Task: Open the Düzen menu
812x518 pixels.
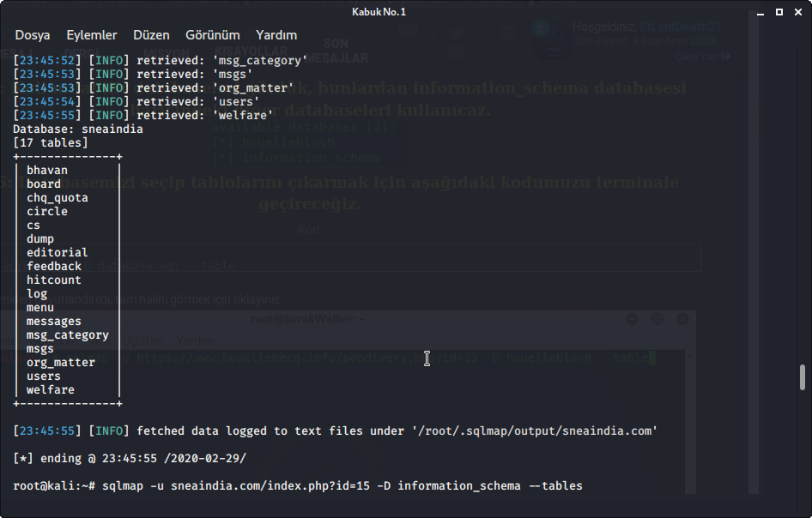Action: click(151, 35)
